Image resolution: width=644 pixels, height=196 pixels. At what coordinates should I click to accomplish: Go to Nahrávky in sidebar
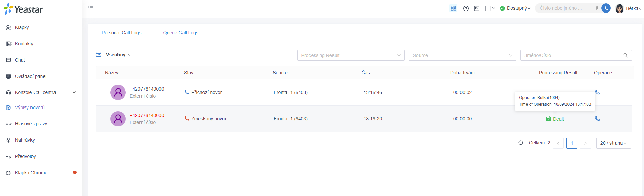coord(25,140)
